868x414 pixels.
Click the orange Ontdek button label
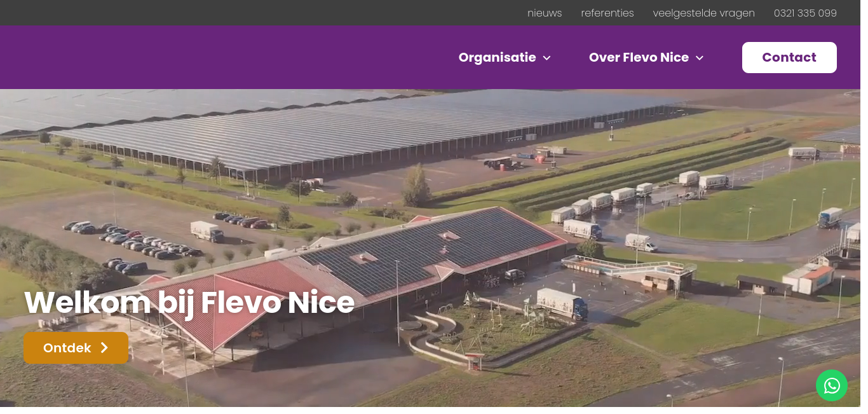coord(67,348)
